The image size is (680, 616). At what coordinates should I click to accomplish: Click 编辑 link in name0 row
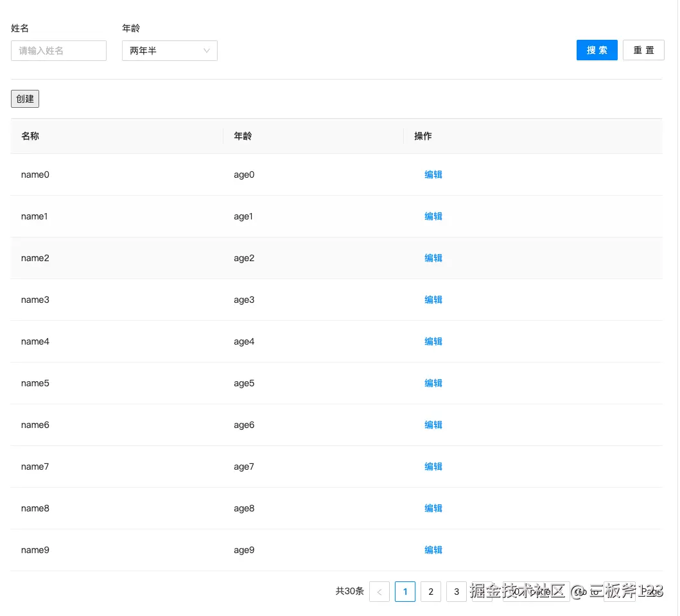(433, 175)
